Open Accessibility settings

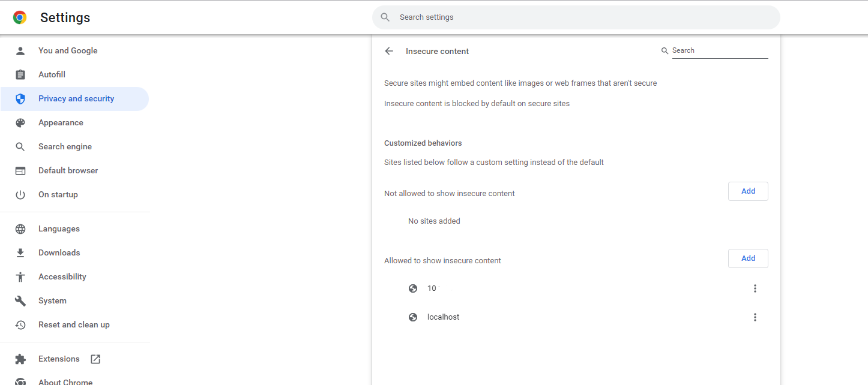coord(62,277)
